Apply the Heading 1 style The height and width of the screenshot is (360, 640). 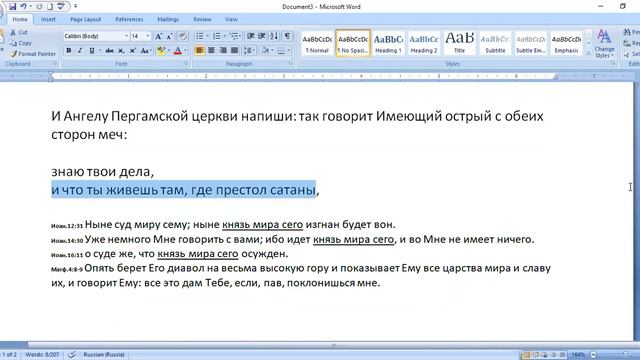click(388, 43)
